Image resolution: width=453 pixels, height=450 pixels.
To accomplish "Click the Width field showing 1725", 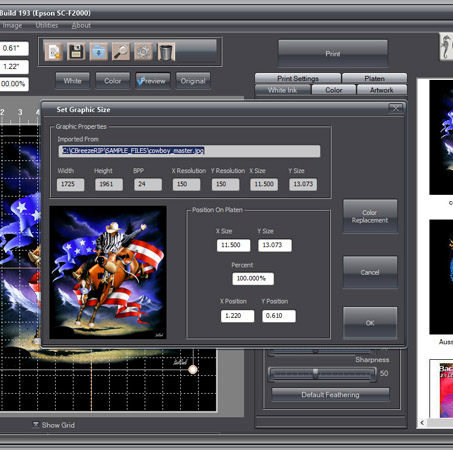I will (70, 184).
